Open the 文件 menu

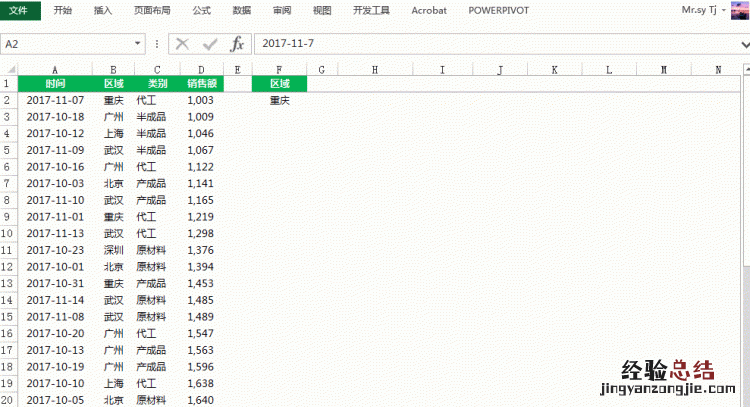[20, 10]
